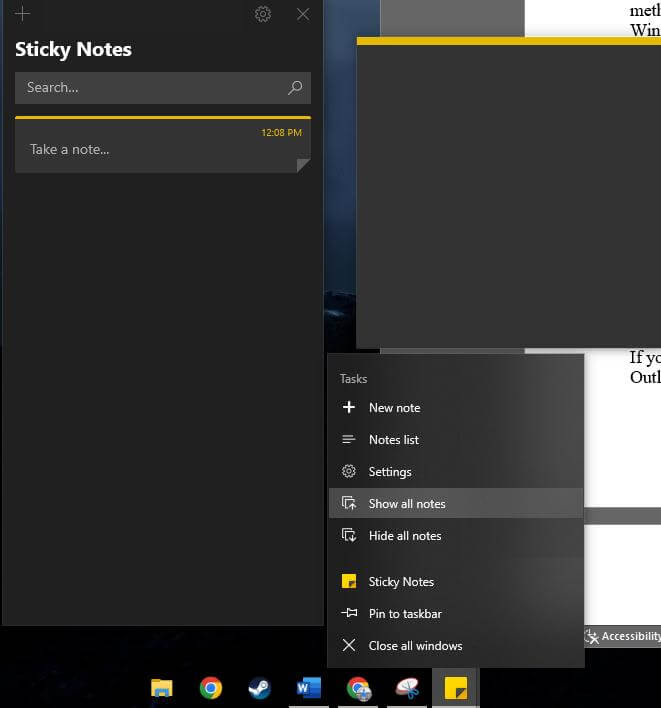Click the gear icon in jump list
Viewport: 661px width, 708px height.
click(x=349, y=471)
